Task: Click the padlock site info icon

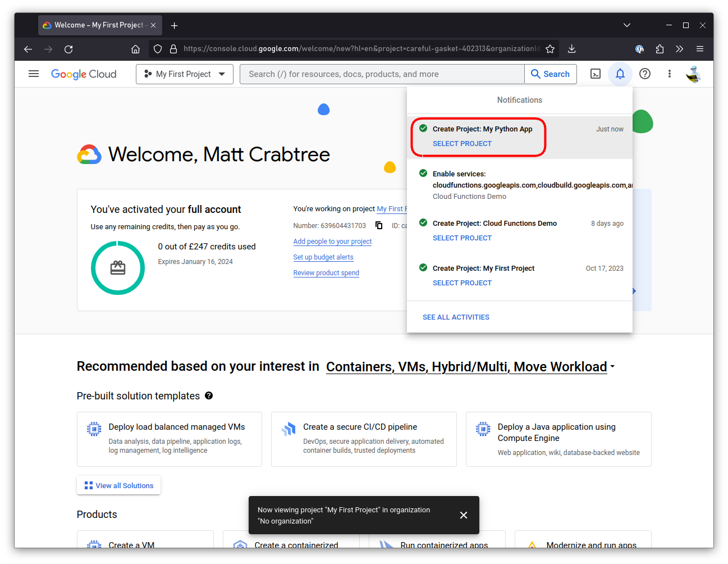Action: pyautogui.click(x=173, y=49)
